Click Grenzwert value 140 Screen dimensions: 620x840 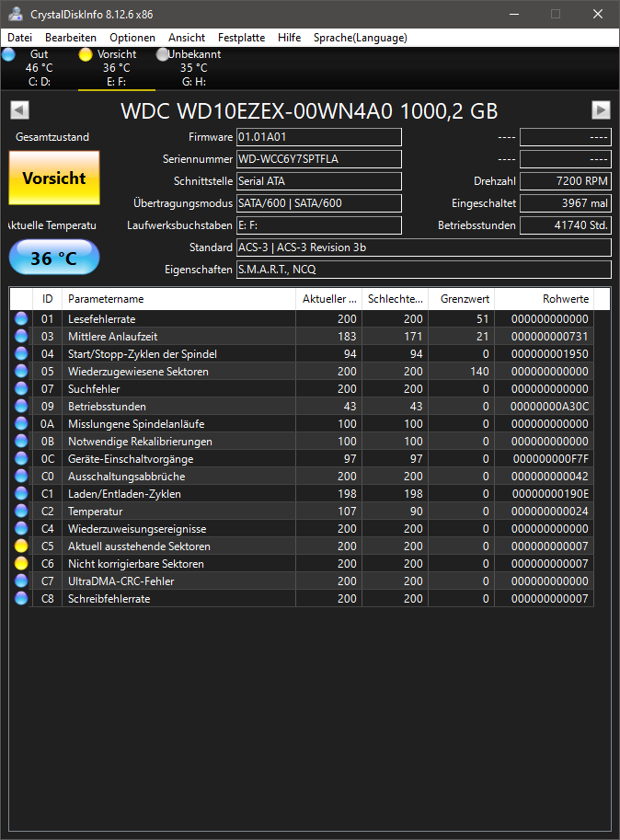[x=479, y=372]
